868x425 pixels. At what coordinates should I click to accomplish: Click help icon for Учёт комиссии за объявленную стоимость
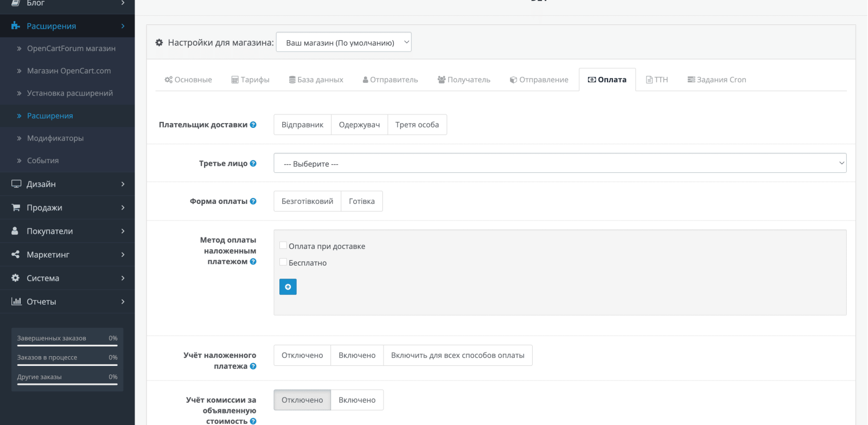tap(253, 421)
